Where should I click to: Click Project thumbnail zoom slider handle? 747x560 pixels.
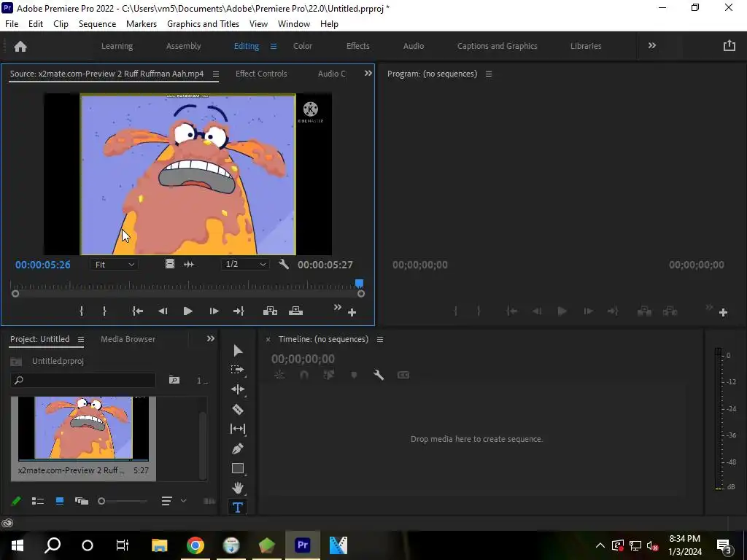(x=101, y=501)
